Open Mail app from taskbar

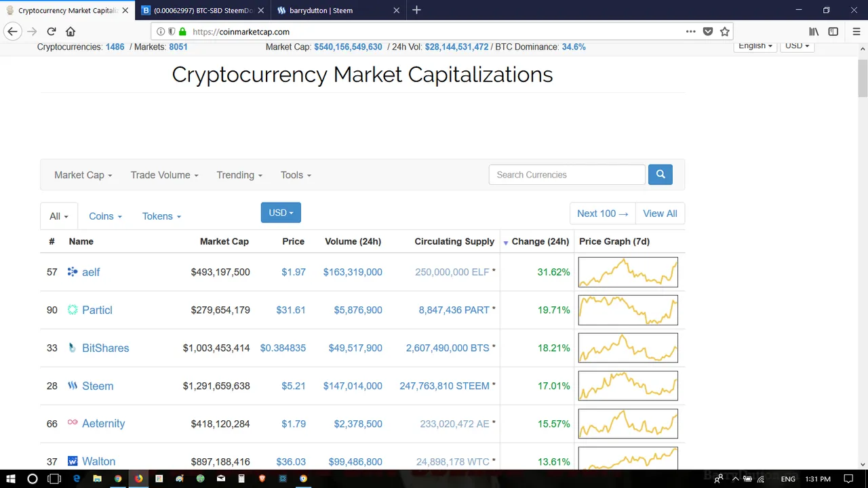(221, 479)
